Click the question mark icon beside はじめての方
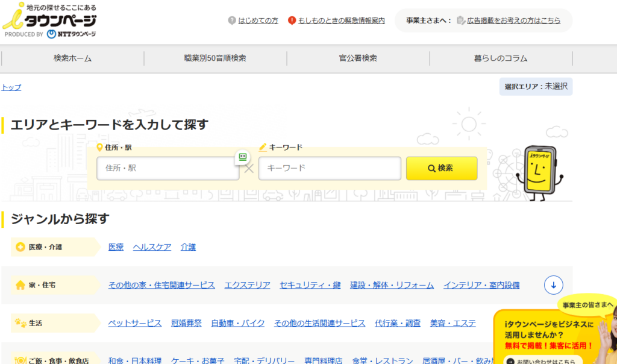The image size is (617, 364). click(232, 20)
